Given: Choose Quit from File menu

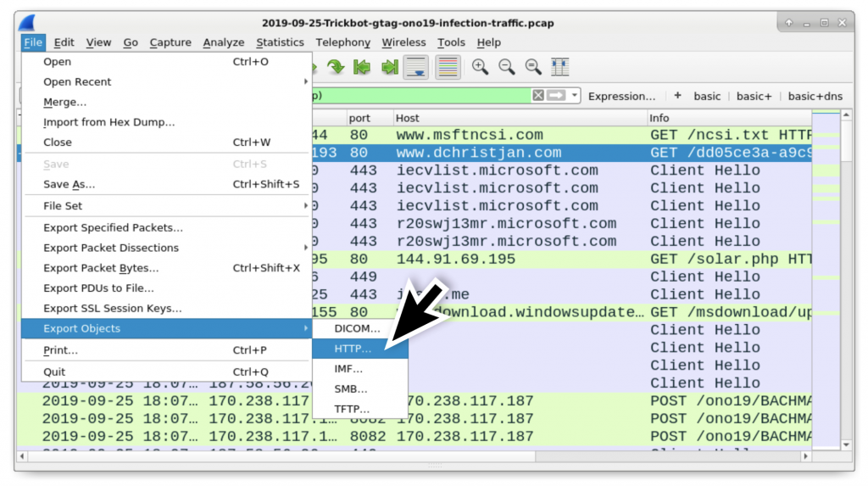Looking at the screenshot, I should coord(166,371).
